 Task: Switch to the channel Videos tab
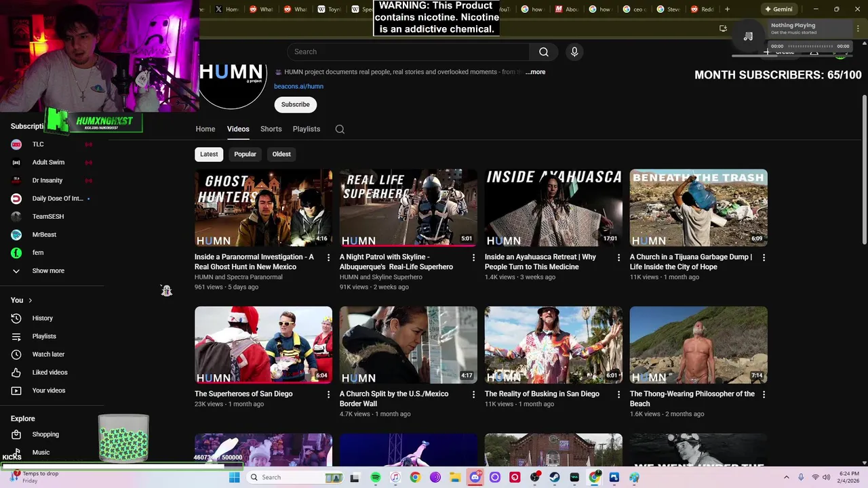[238, 129]
